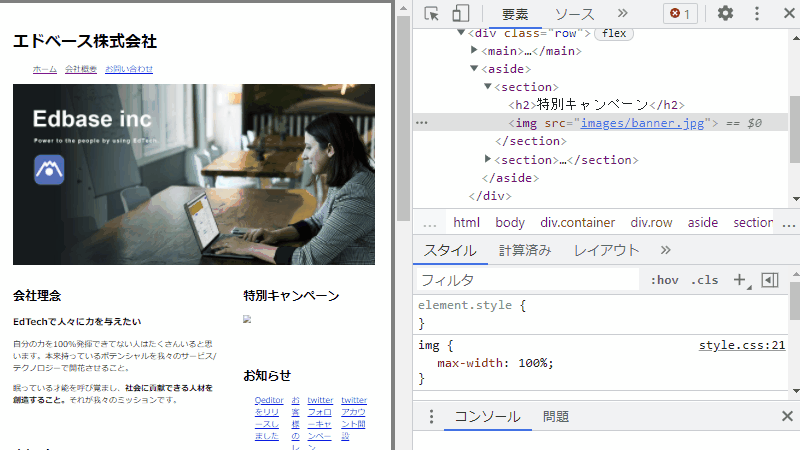Open the three-dot menu beside img node

[x=421, y=123]
